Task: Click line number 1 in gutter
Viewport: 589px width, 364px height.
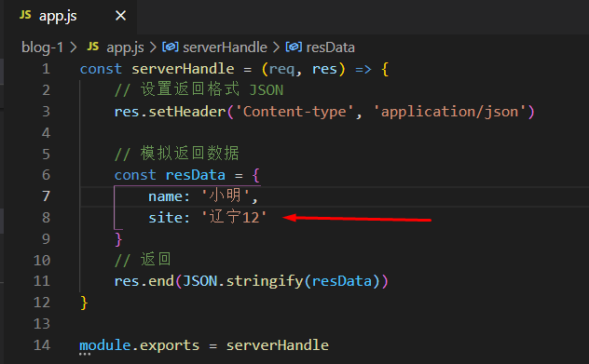Action: click(x=46, y=69)
